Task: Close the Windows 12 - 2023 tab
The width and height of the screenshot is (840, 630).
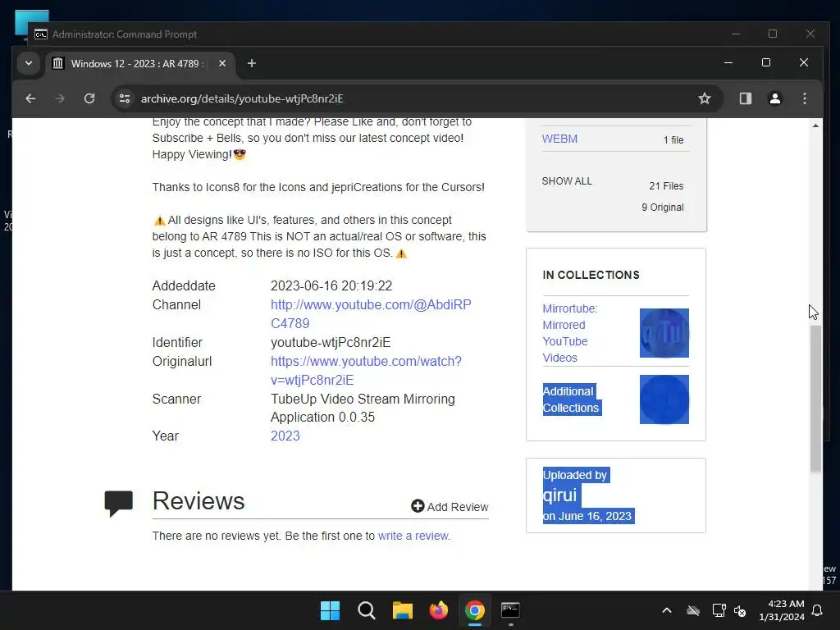Action: pos(221,63)
